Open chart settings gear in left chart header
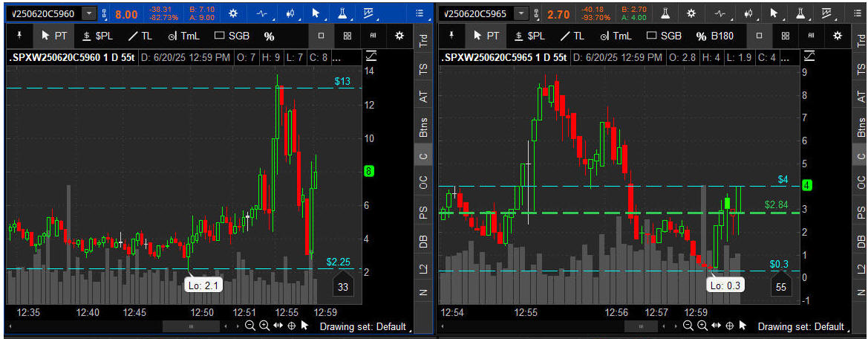 234,13
